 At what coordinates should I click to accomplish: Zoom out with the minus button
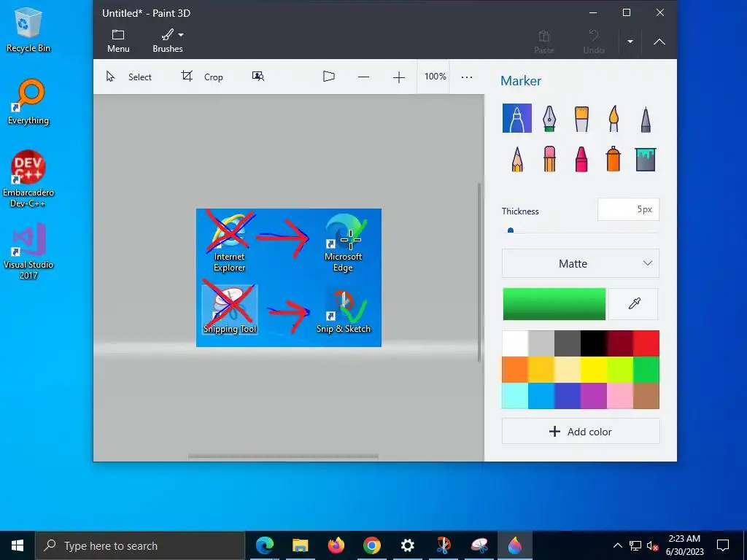363,77
